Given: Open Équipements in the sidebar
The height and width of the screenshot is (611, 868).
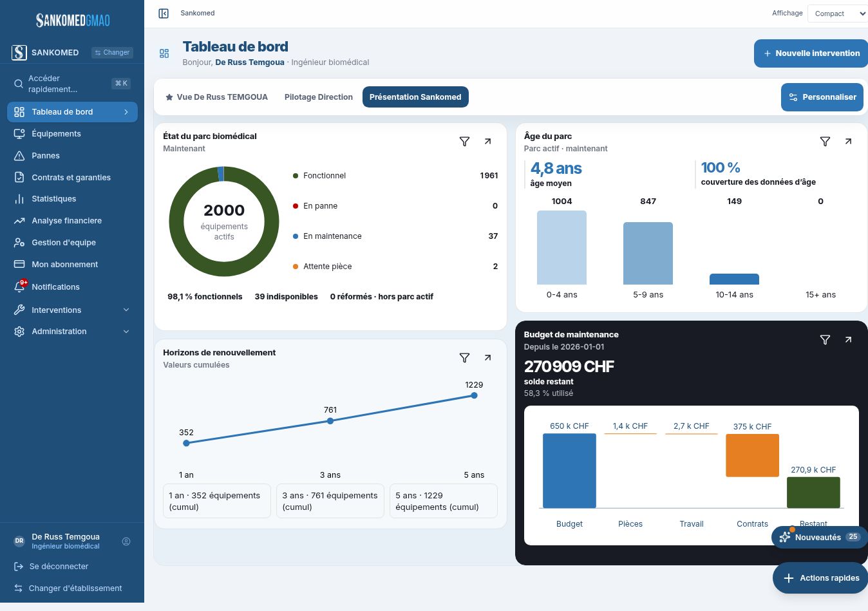Looking at the screenshot, I should [72, 134].
